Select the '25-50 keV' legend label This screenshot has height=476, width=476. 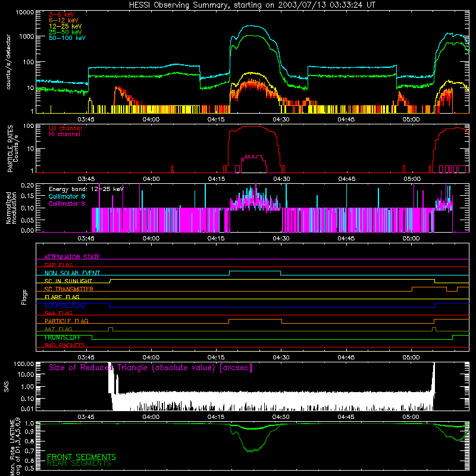coord(65,32)
